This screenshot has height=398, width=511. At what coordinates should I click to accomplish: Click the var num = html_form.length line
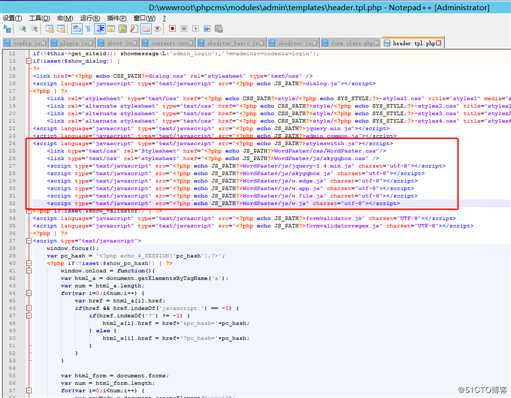click(108, 383)
